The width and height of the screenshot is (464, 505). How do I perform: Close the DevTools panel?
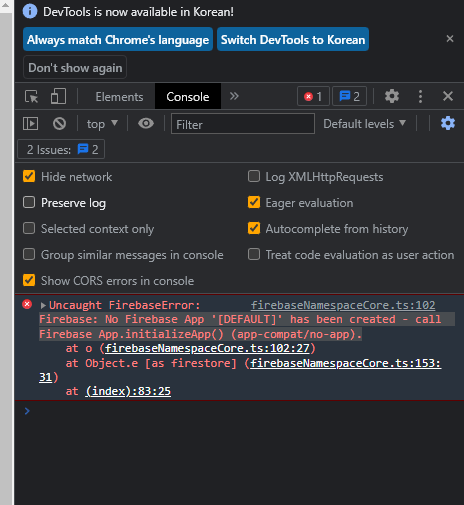coord(448,96)
